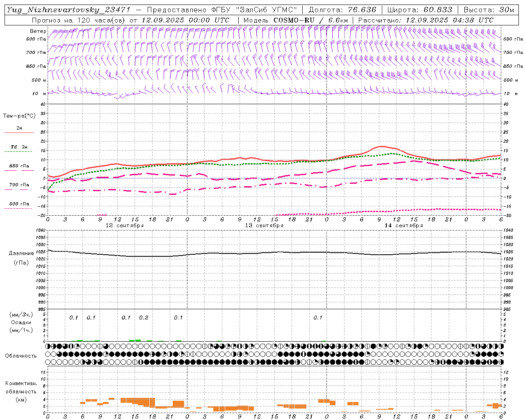This screenshot has height=420, width=525.
Task: Click the (мм/3ч.) precipitation unit label
Action: (x=21, y=315)
